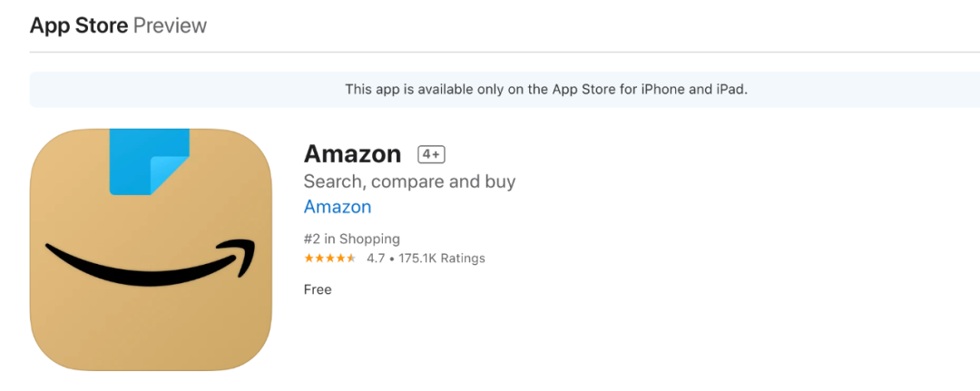Viewport: 980px width, 391px height.
Task: Open the App Store header link
Action: pos(79,25)
